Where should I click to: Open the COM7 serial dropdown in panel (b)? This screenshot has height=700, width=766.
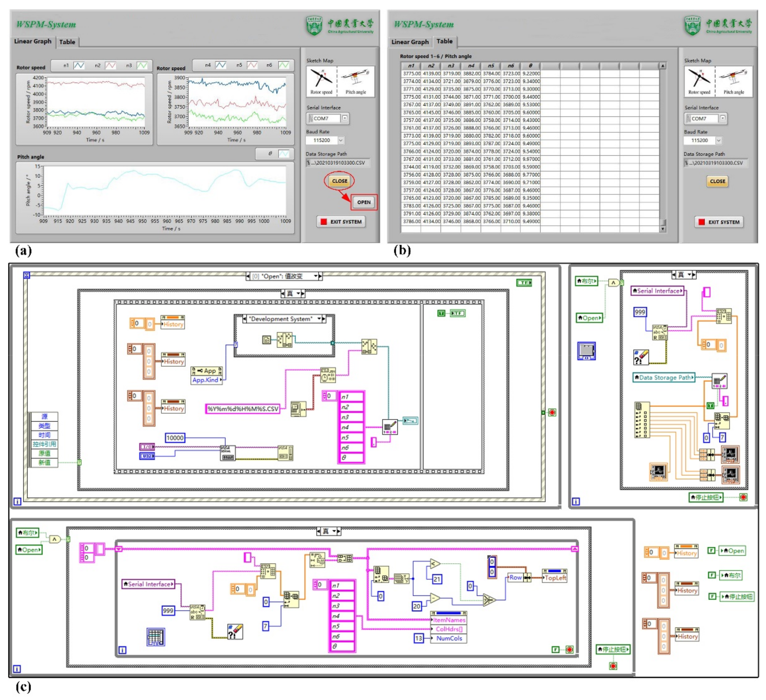pos(722,118)
